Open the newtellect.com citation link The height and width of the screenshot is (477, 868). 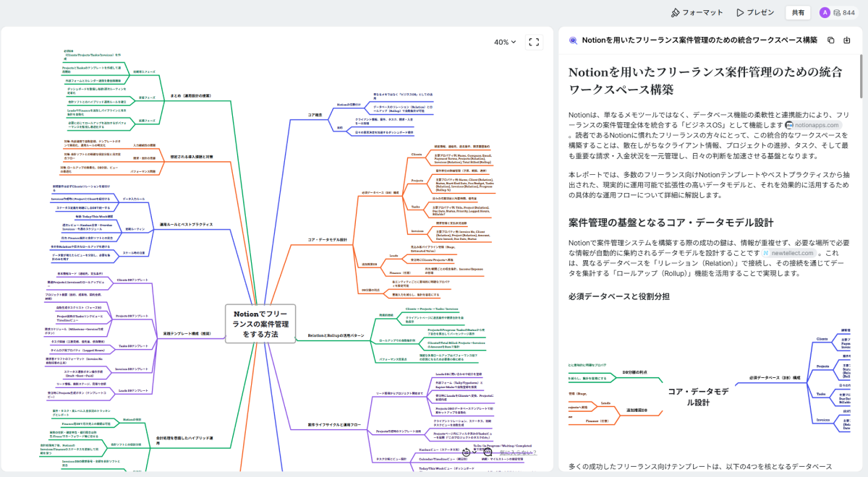(x=789, y=254)
